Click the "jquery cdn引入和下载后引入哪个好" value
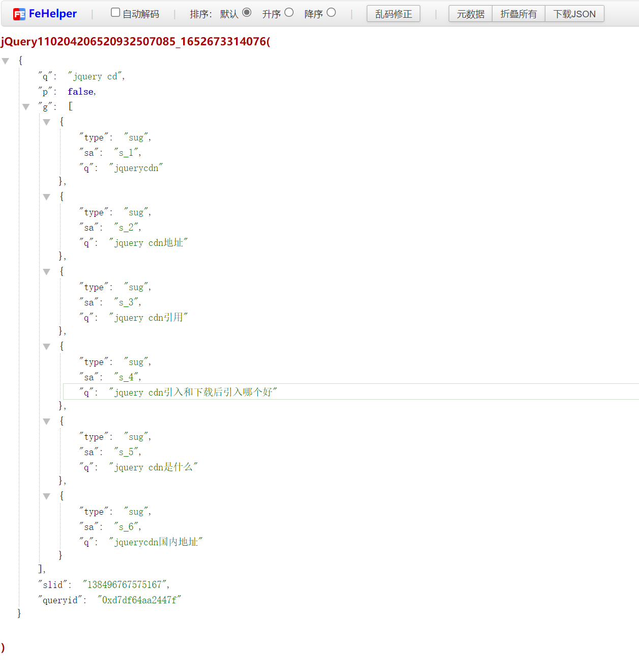The image size is (639, 672). click(x=193, y=393)
